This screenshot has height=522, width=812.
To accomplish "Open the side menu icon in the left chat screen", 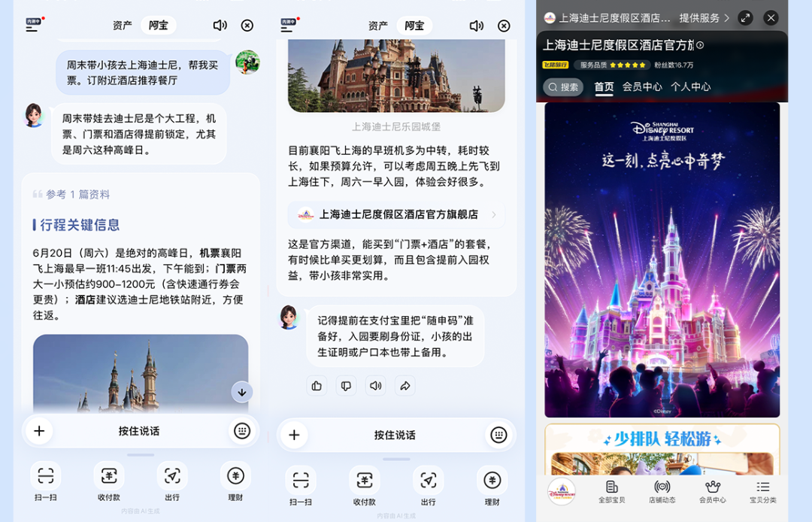I will (34, 25).
